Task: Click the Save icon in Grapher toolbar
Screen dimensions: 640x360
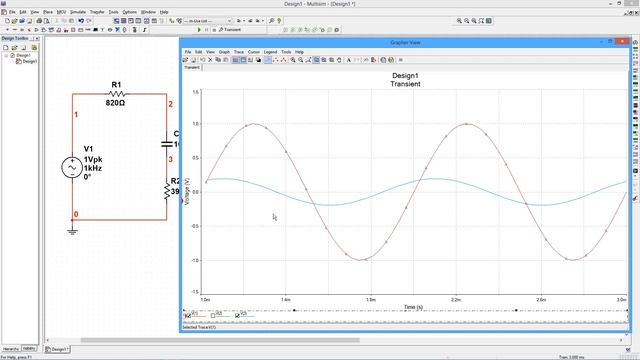Action: (x=193, y=60)
